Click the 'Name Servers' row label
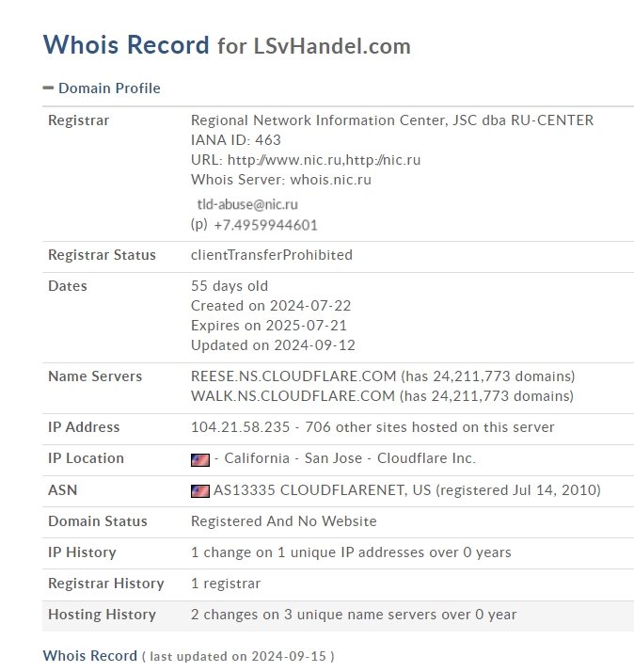The width and height of the screenshot is (634, 672). [95, 376]
